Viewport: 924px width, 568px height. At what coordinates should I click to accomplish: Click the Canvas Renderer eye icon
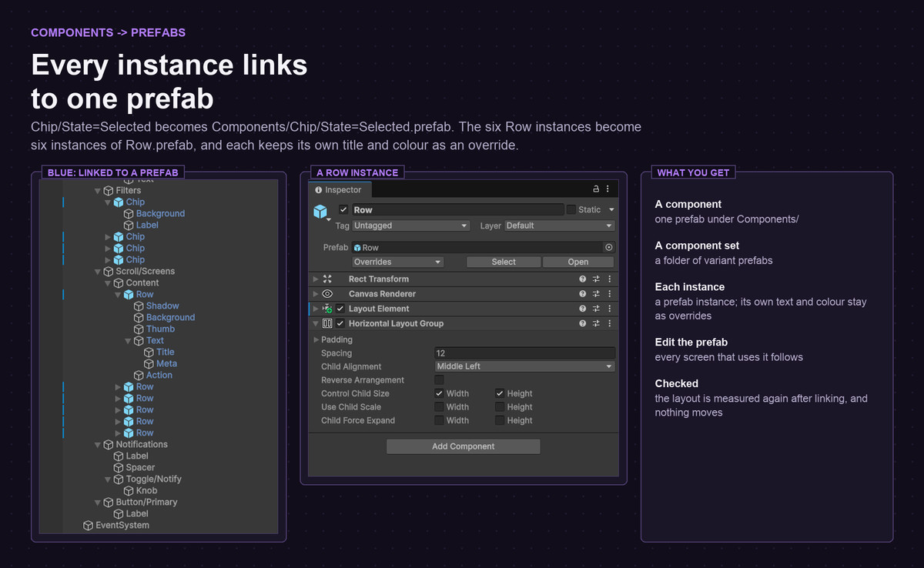tap(327, 294)
